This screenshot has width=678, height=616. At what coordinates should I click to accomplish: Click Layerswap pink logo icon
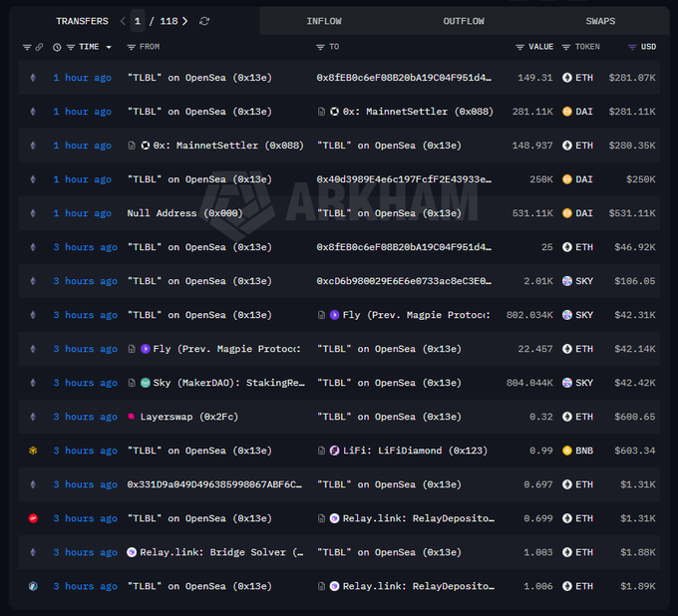(131, 417)
